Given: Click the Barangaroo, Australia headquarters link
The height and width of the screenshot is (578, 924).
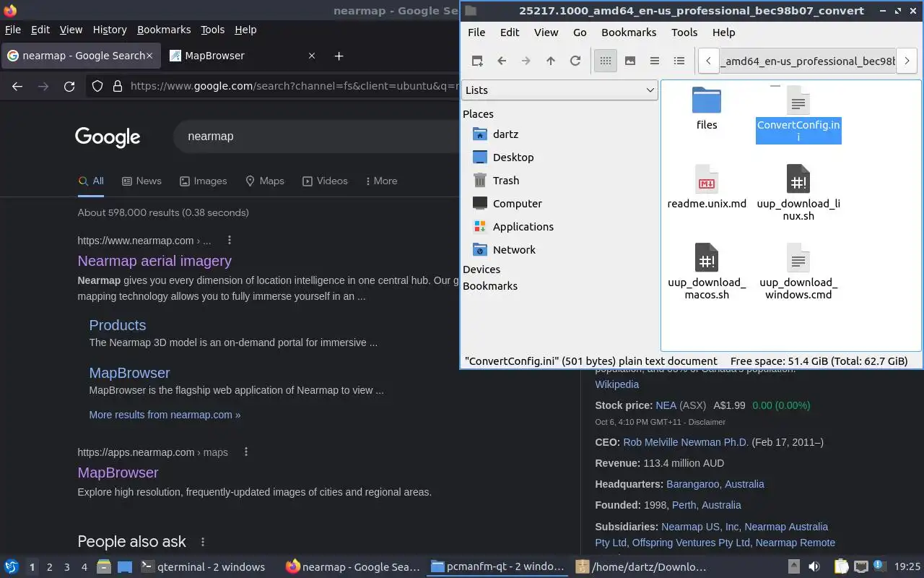Looking at the screenshot, I should pos(715,484).
